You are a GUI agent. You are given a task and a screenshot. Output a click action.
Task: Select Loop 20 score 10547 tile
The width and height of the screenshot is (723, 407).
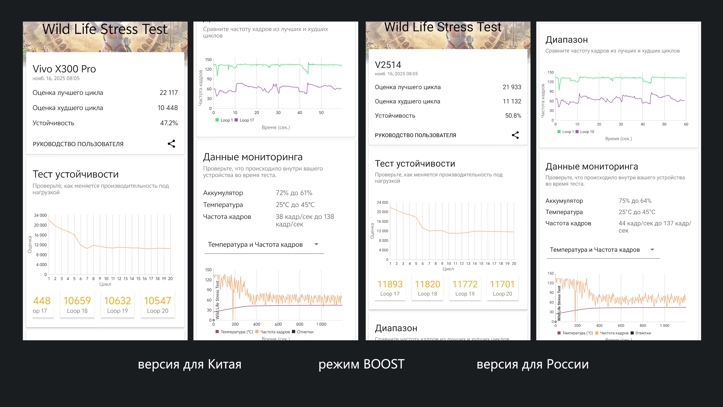point(157,304)
